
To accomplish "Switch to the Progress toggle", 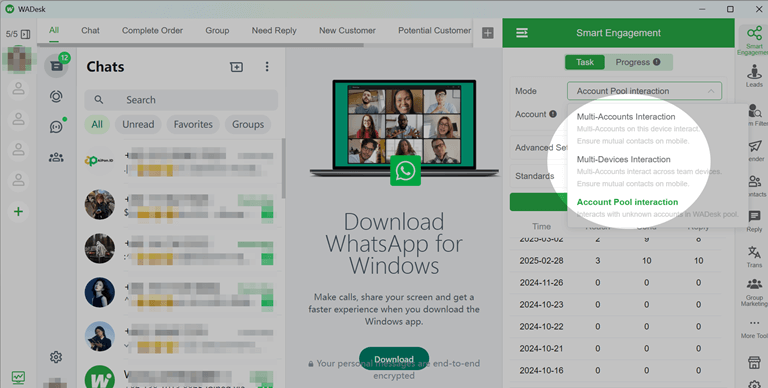I will [638, 62].
